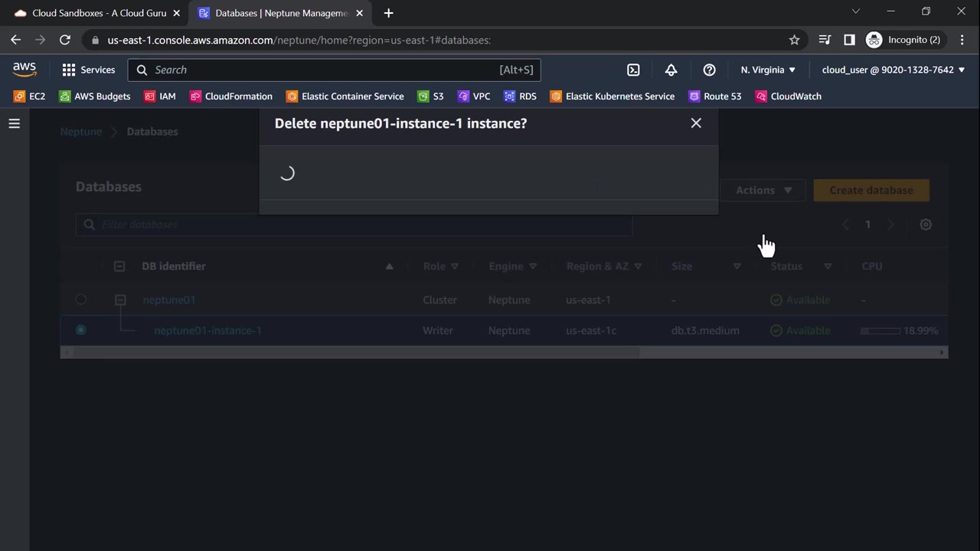The image size is (980, 551).
Task: Open Elastic Kubernetes Service shortcut
Action: (x=612, y=96)
